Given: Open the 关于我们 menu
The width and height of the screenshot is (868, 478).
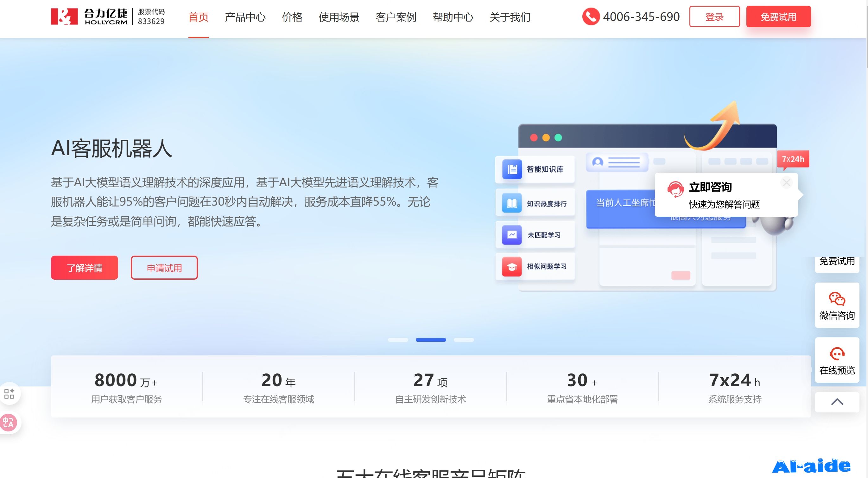Looking at the screenshot, I should click(510, 17).
